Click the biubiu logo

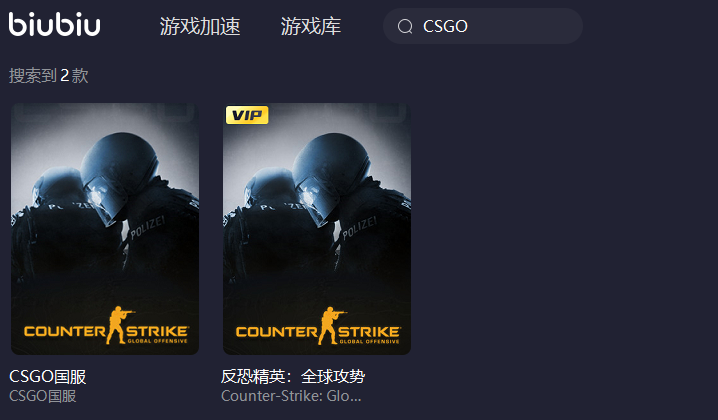pyautogui.click(x=54, y=24)
